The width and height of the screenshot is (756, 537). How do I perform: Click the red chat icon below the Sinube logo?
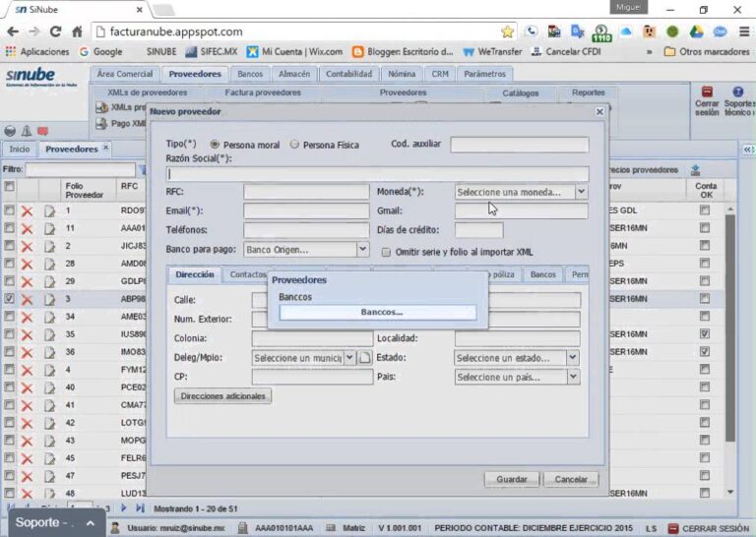click(42, 131)
